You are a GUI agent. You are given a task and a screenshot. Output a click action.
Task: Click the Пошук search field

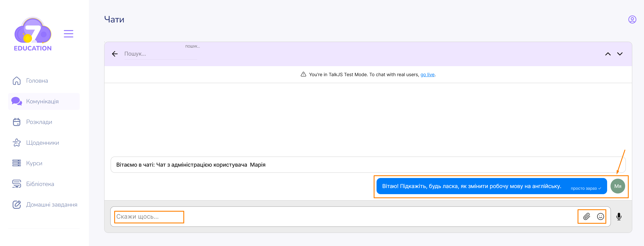(161, 54)
